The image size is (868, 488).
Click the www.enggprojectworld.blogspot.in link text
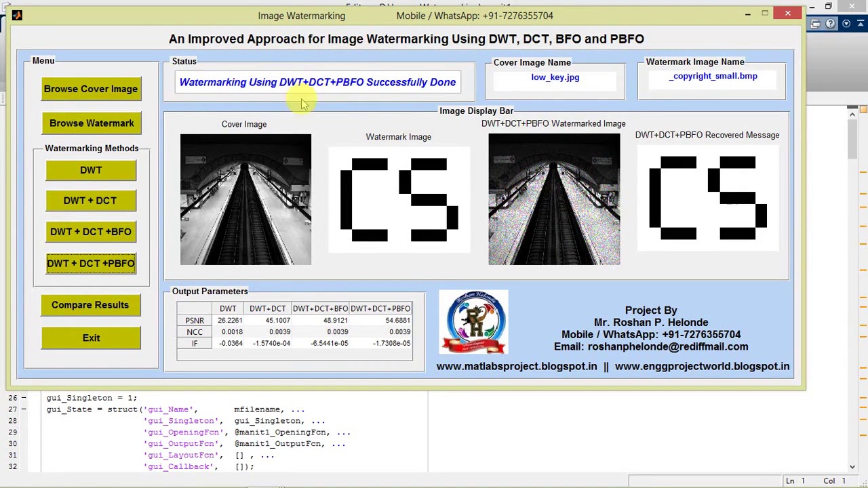click(x=702, y=366)
